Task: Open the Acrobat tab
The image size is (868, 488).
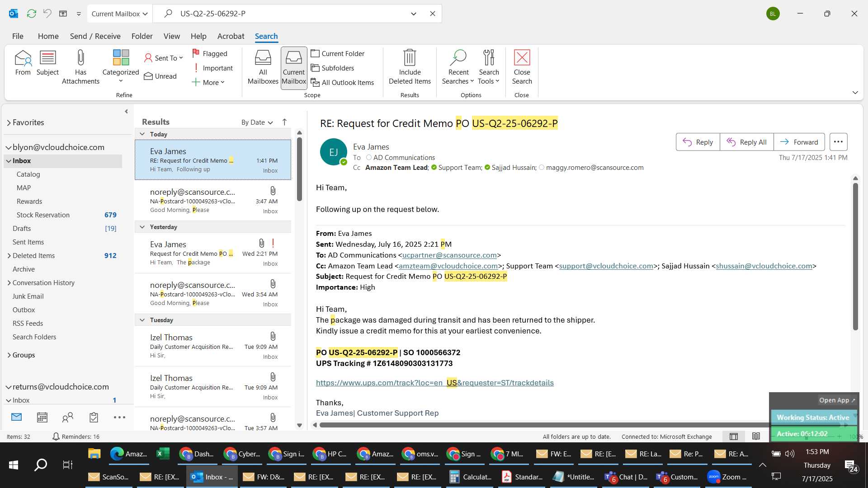Action: pyautogui.click(x=231, y=36)
